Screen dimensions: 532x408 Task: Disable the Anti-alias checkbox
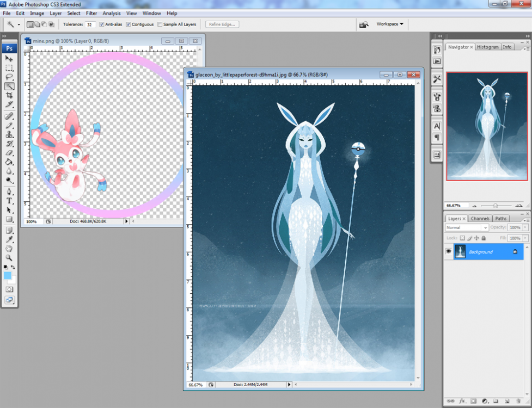click(x=102, y=24)
